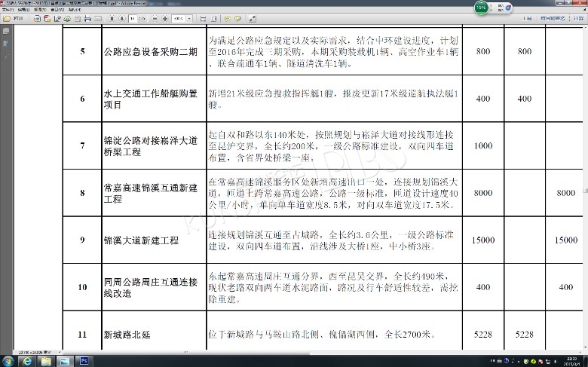Click the value 1000 in row 7
588x367 pixels.
(x=483, y=146)
